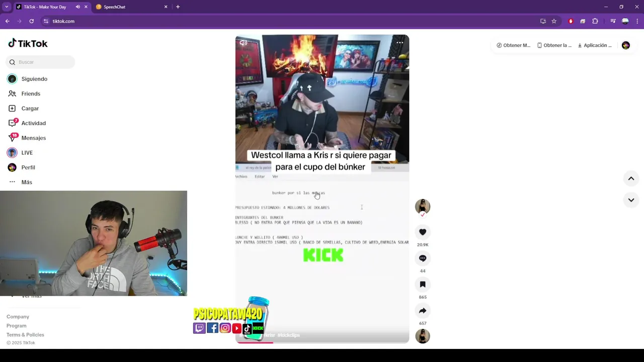The height and width of the screenshot is (362, 644).
Task: Click the browser forward arrow
Action: pyautogui.click(x=20, y=21)
